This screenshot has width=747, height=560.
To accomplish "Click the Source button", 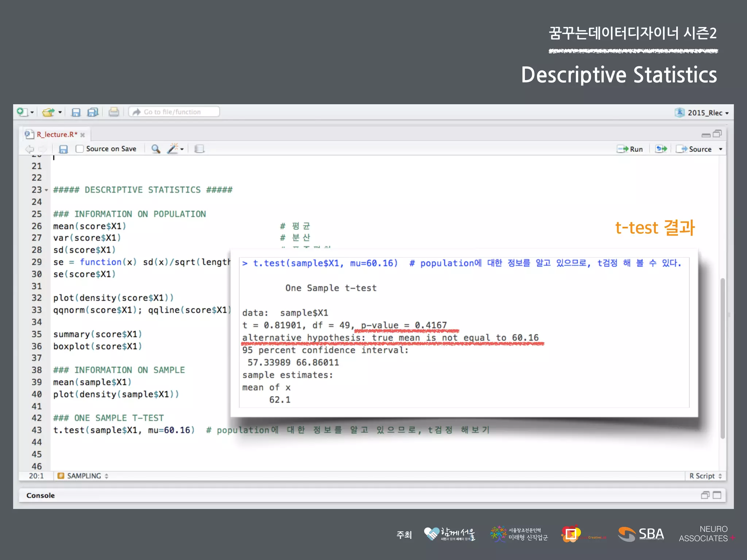I will click(x=695, y=149).
